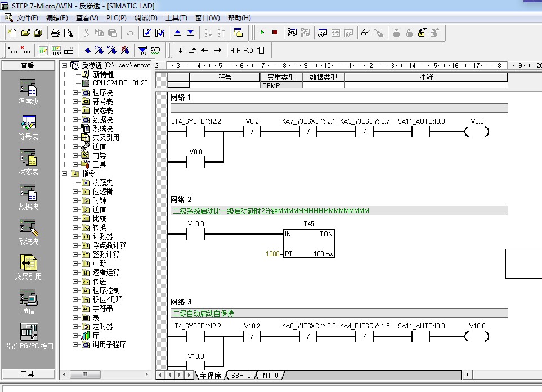Click the Print icon
This screenshot has height=392, width=542.
coord(55,33)
